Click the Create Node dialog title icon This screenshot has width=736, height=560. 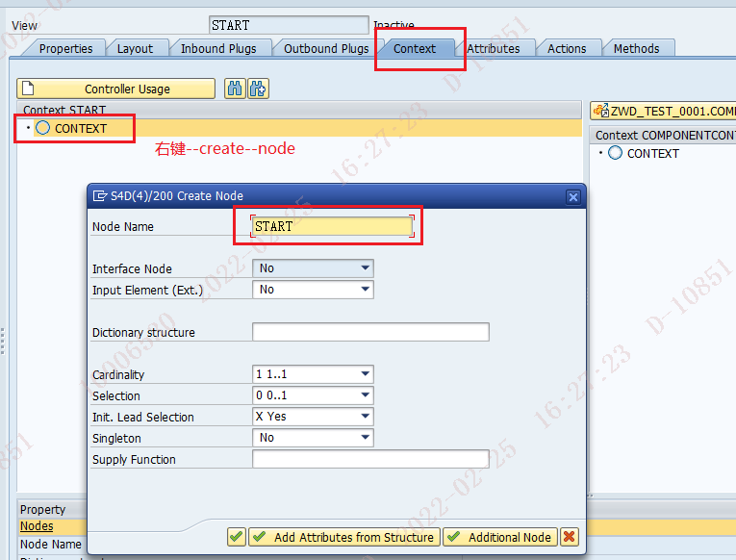tap(99, 195)
